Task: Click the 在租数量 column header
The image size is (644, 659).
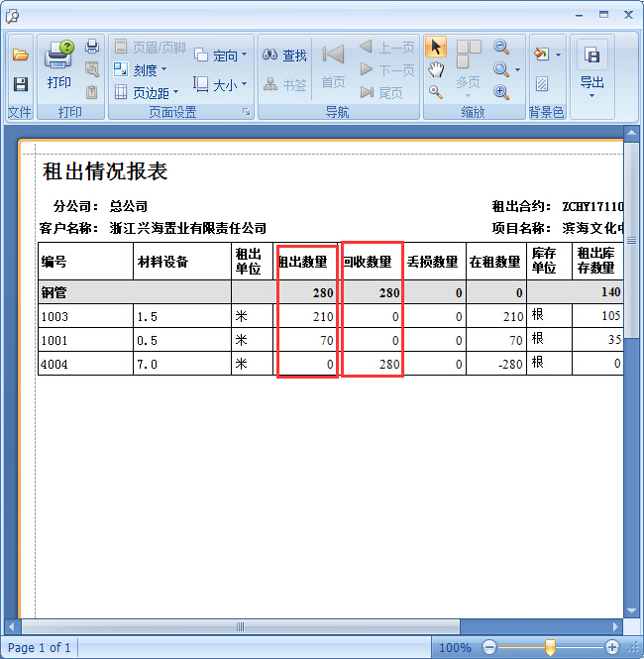Action: (494, 262)
